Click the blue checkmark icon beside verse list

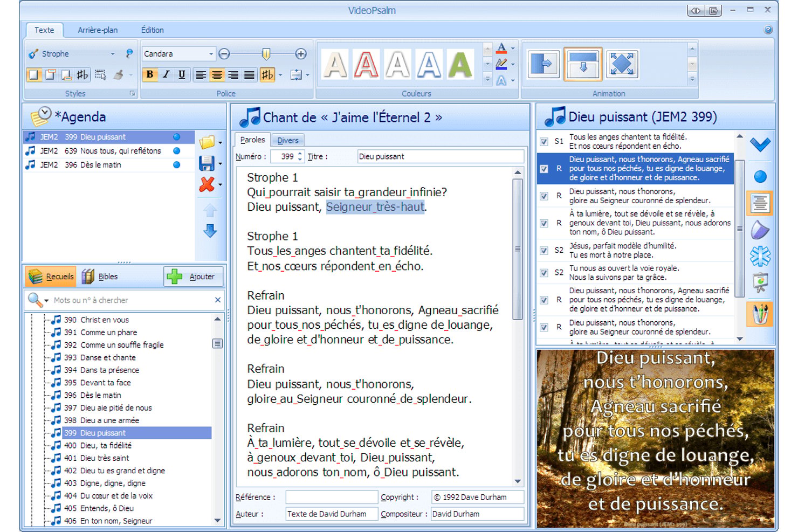click(760, 144)
